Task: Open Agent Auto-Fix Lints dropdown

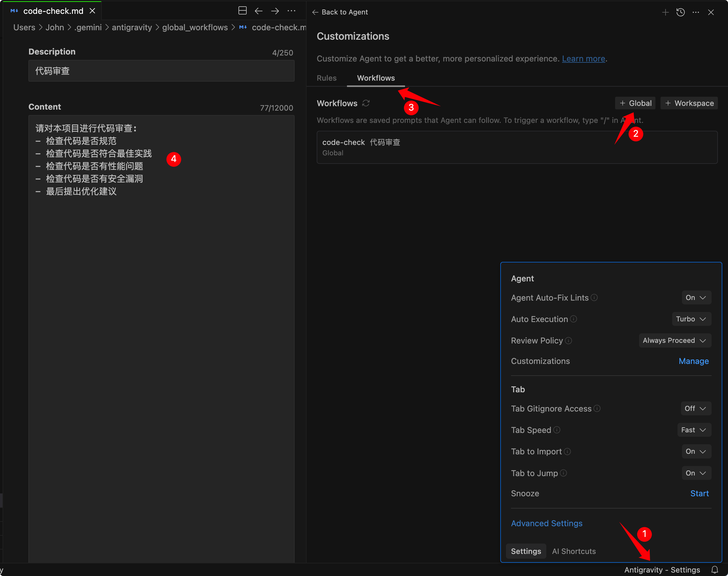Action: tap(696, 297)
